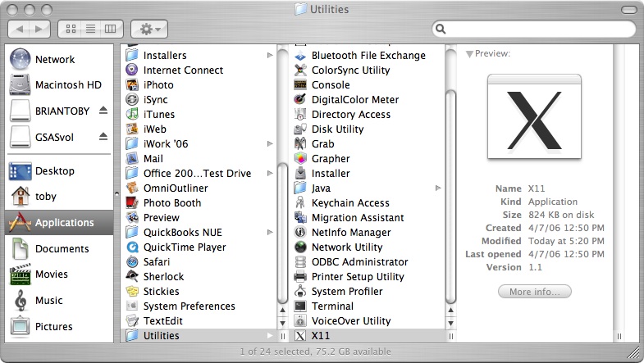This screenshot has width=644, height=363.
Task: Select System Preferences in applications list
Action: [189, 306]
